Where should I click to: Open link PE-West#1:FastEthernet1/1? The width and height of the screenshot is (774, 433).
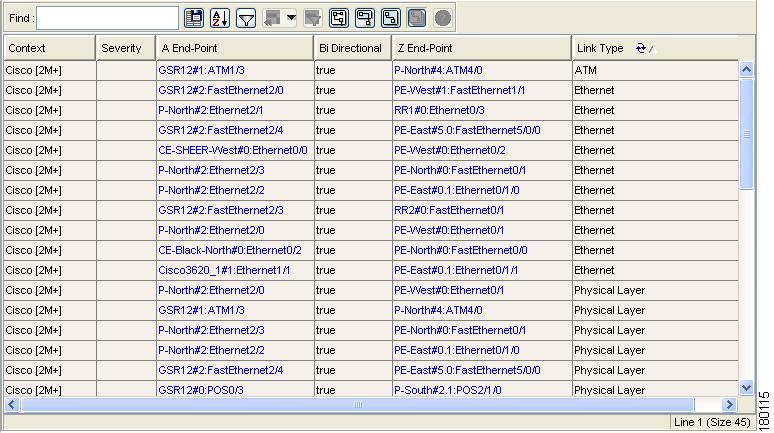460,90
